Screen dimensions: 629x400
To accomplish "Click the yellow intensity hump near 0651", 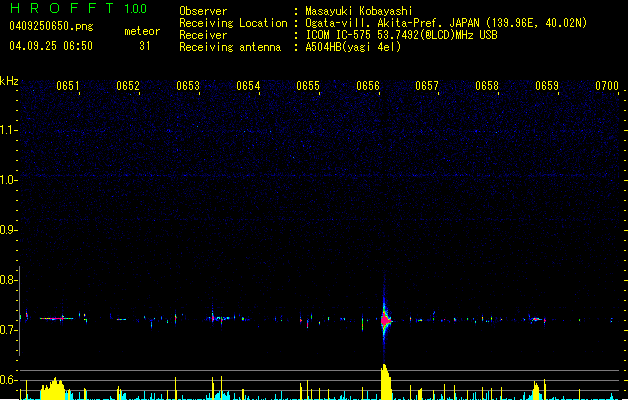I will (x=55, y=388).
